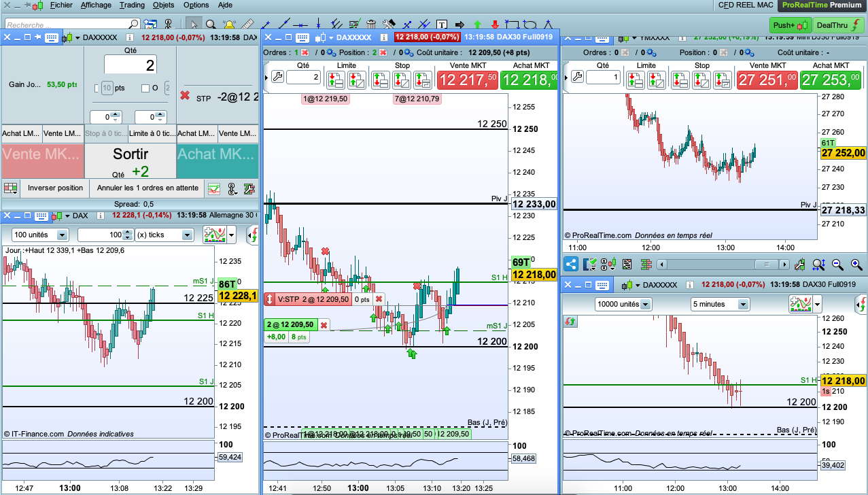This screenshot has height=495, width=868.
Task: Click Inverser position button
Action: click(56, 188)
